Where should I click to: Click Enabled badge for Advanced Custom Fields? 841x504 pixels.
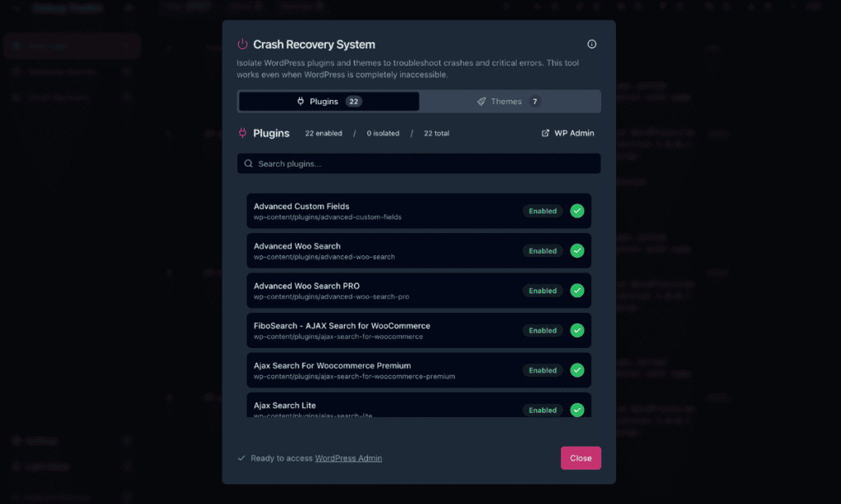(543, 211)
